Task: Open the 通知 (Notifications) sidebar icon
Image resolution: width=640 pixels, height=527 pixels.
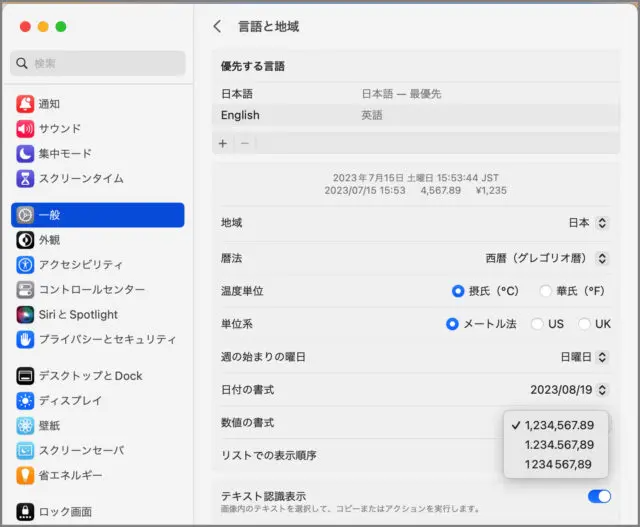Action: click(x=25, y=104)
